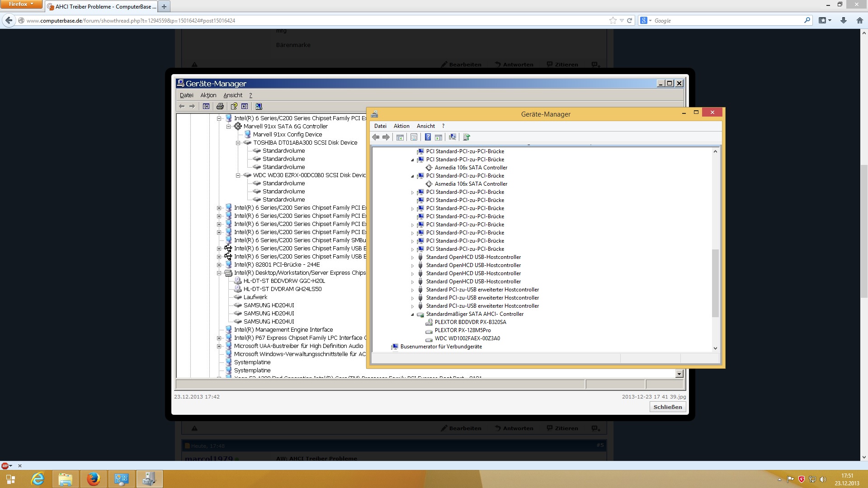Click the Schließen button of the image viewer
The height and width of the screenshot is (488, 868).
point(667,407)
